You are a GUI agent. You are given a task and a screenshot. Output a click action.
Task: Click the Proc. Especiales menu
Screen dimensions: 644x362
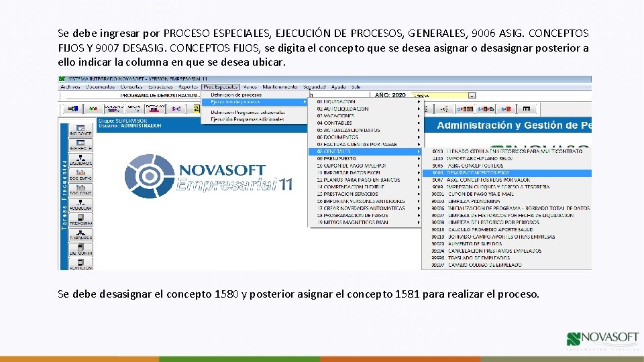221,87
